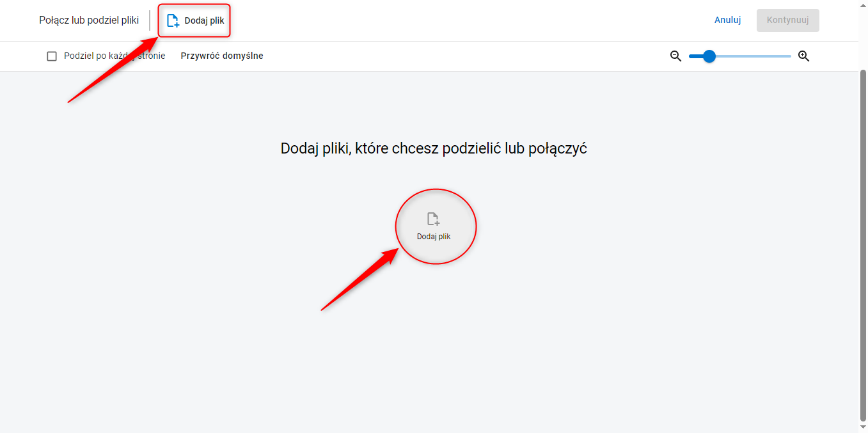Cancel with the Anuluj link

click(x=727, y=20)
